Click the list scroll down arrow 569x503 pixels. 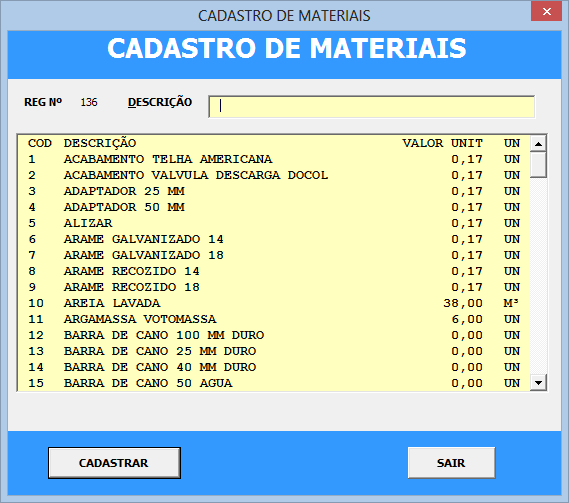[x=539, y=383]
